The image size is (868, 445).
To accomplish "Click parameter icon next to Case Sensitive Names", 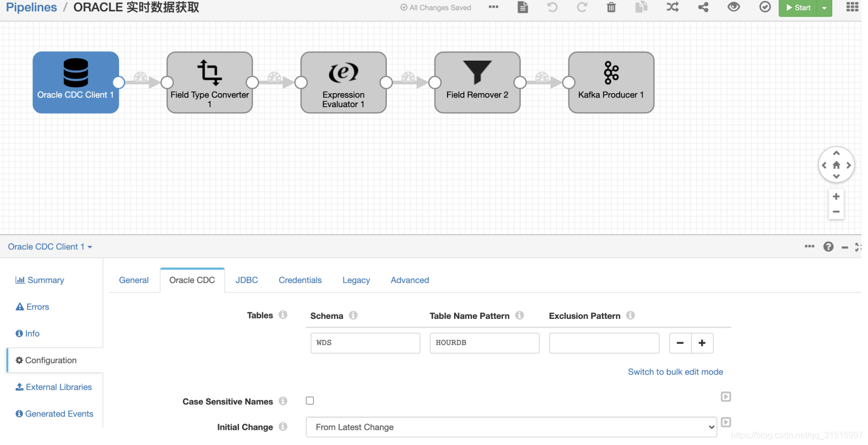I will (726, 397).
